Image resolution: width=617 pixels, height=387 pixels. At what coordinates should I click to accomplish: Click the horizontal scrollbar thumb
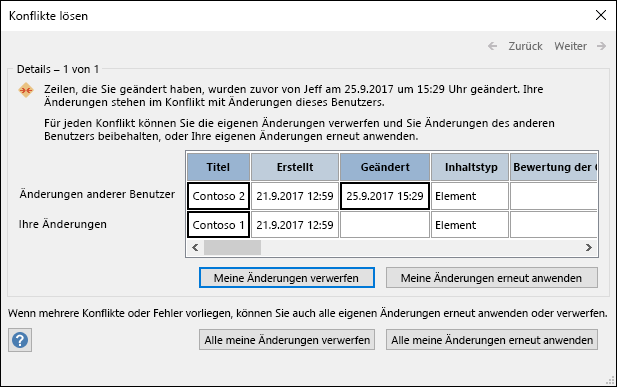(x=232, y=248)
